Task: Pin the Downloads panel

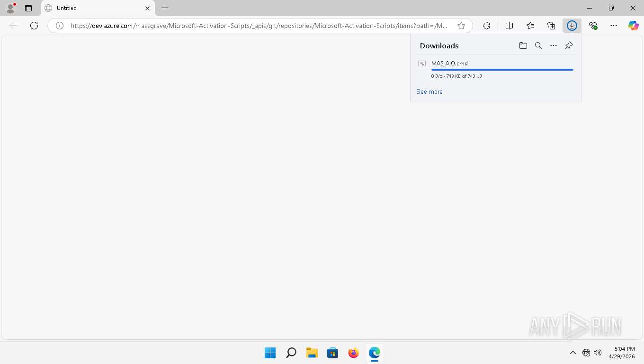Action: (569, 45)
